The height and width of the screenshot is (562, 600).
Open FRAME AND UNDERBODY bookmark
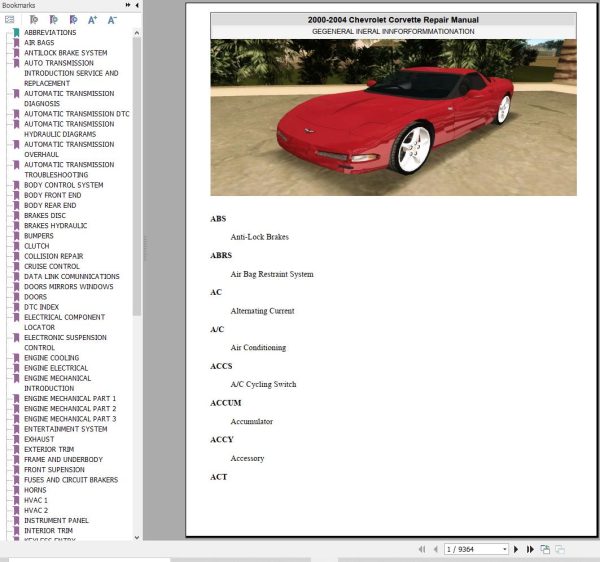64,459
